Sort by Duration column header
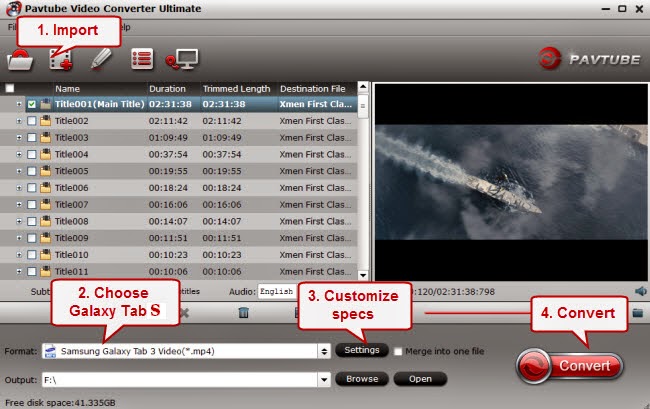Viewport: 650px width, 409px height. (167, 89)
